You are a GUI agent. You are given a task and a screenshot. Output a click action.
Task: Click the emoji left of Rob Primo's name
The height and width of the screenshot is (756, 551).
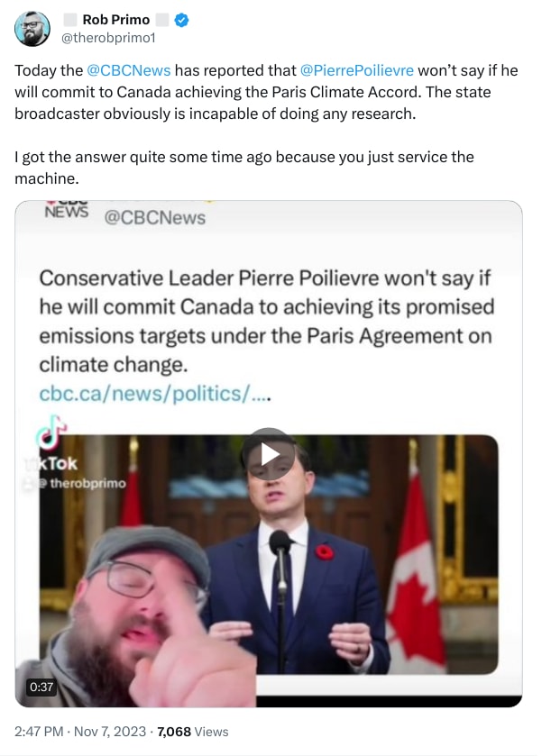point(70,20)
